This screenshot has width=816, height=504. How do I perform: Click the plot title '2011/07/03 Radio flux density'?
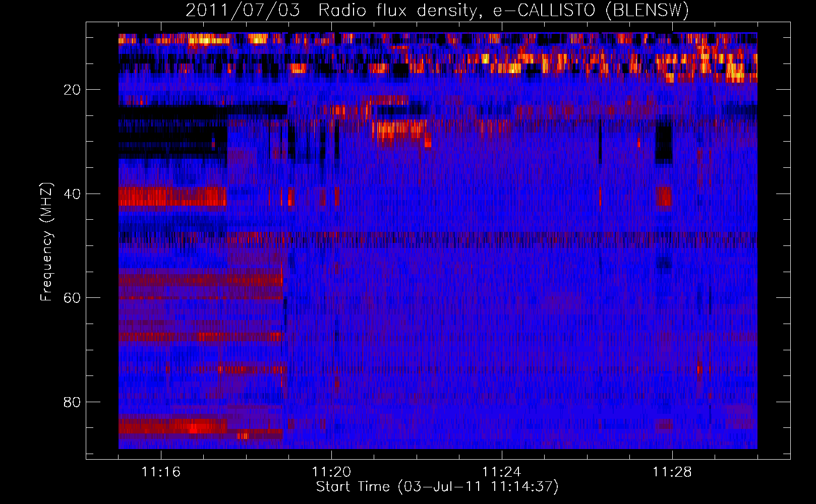click(x=437, y=10)
